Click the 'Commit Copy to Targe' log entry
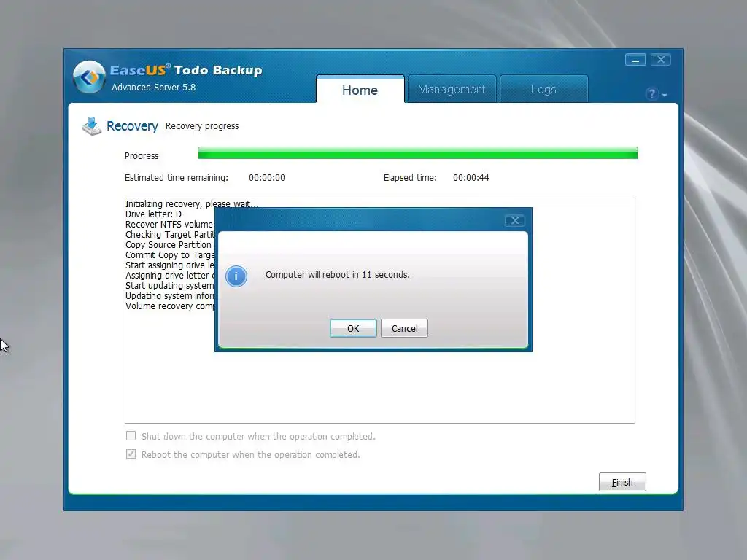747x560 pixels. point(170,254)
